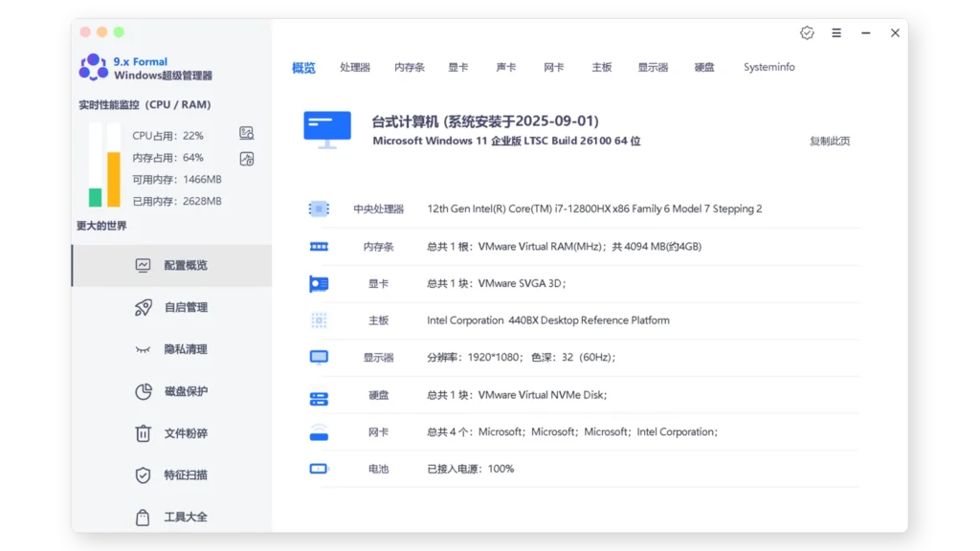Launch 特征扫描 from the sidebar icon
980x551 pixels.
tap(144, 475)
